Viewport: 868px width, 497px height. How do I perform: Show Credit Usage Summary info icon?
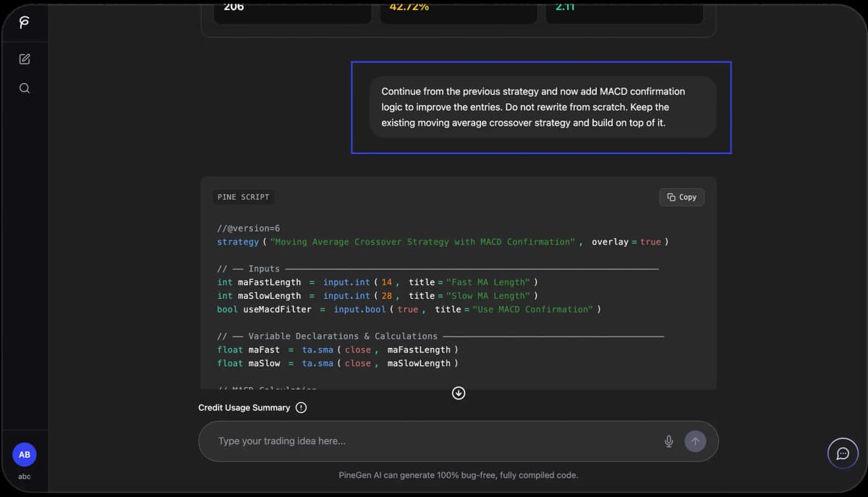coord(302,407)
